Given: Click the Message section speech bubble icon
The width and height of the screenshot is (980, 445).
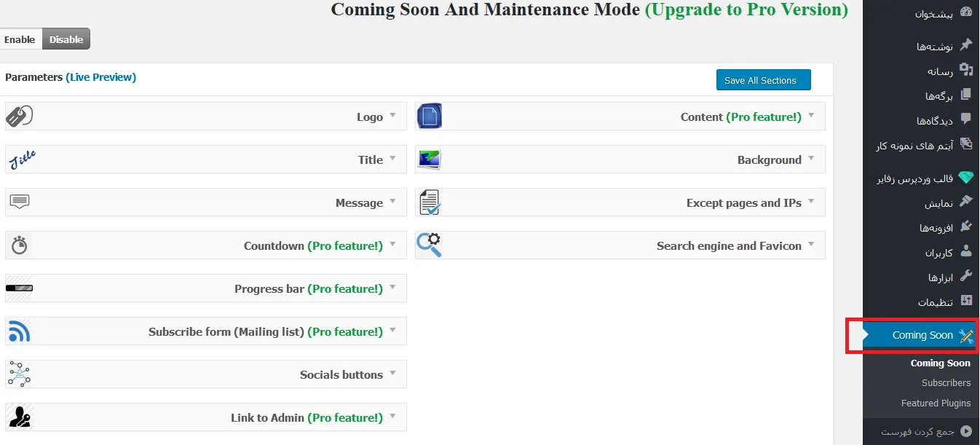Looking at the screenshot, I should [19, 202].
